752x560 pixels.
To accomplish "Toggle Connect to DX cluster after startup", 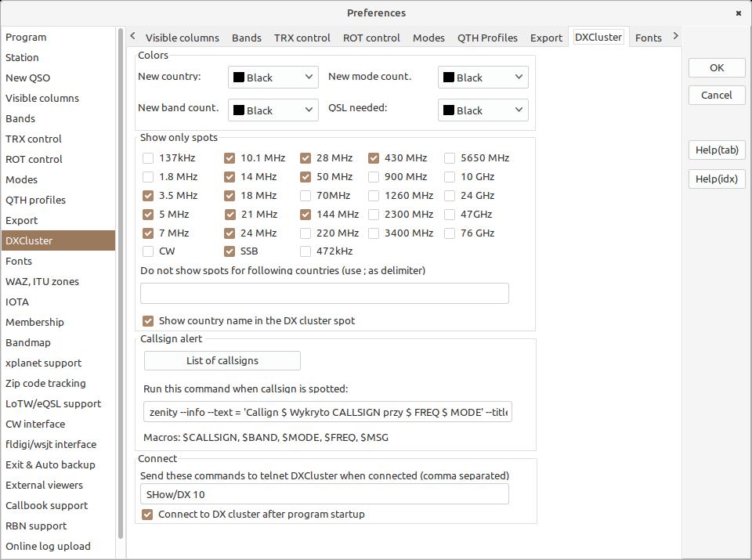I will click(x=147, y=515).
